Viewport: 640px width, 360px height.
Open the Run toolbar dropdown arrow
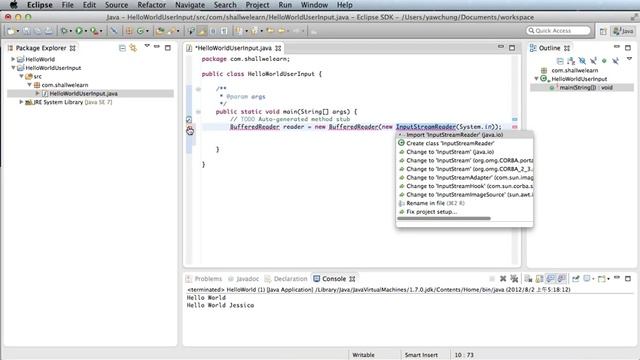click(x=86, y=31)
